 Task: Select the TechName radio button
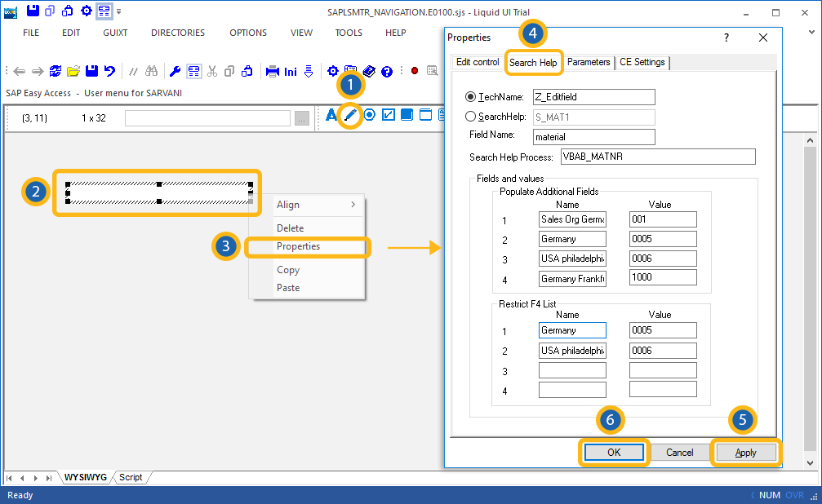point(469,97)
